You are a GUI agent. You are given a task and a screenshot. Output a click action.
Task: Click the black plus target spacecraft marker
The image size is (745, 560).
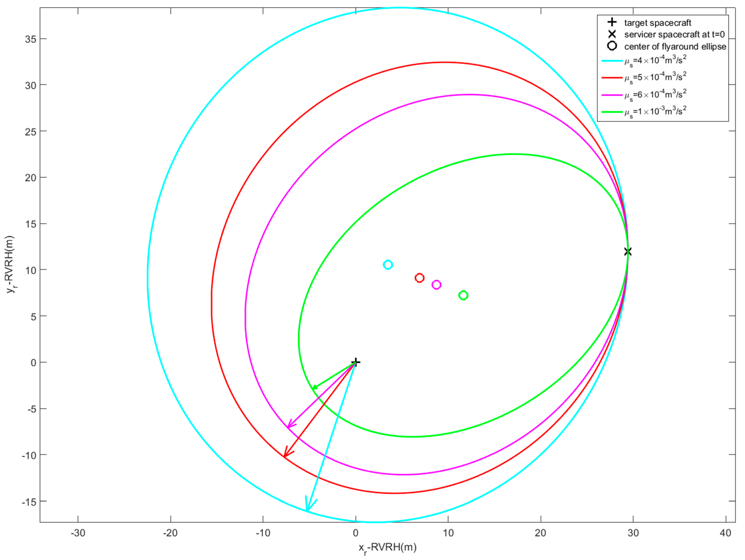(x=356, y=362)
